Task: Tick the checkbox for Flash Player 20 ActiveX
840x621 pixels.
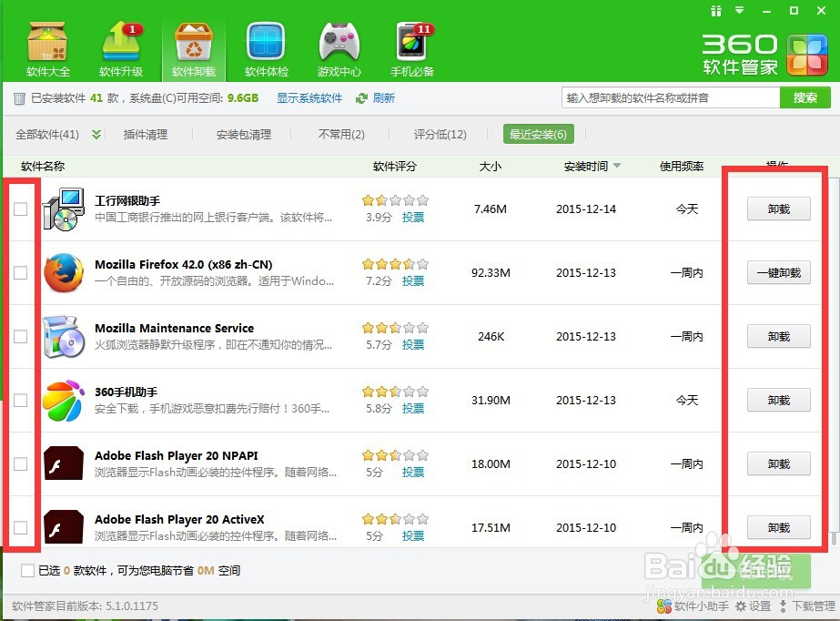Action: pos(20,527)
